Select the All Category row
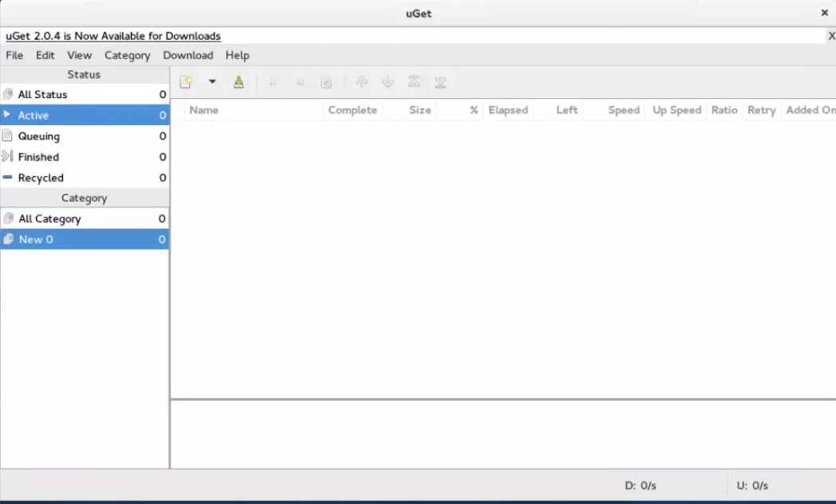The width and height of the screenshot is (836, 504). (85, 219)
